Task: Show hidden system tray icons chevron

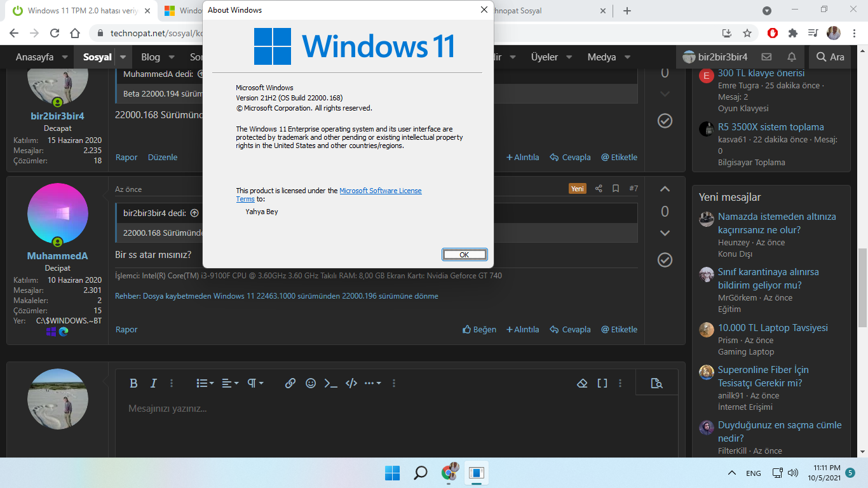Action: point(731,473)
